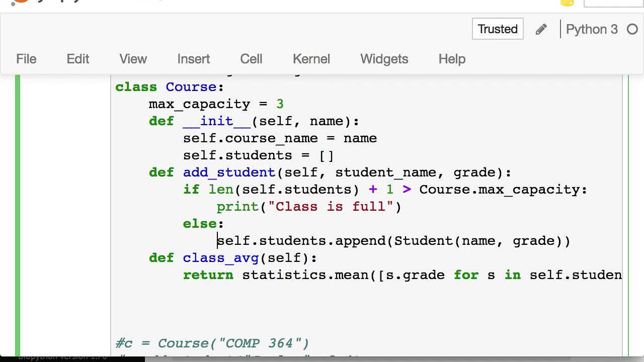
Task: Open the Insert menu
Action: pos(194,59)
